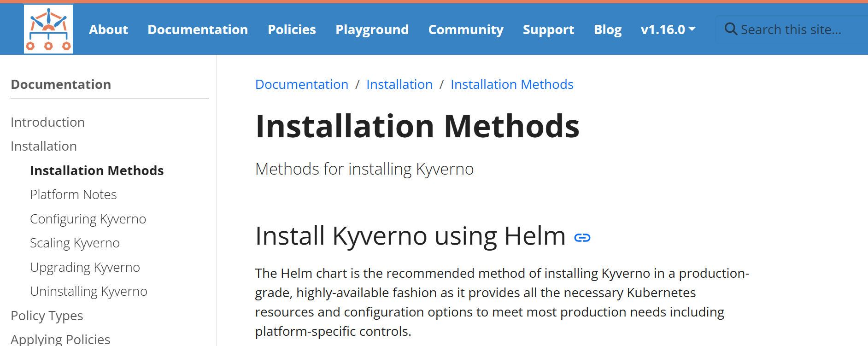This screenshot has height=346, width=868.
Task: Open the About menu item
Action: [108, 29]
